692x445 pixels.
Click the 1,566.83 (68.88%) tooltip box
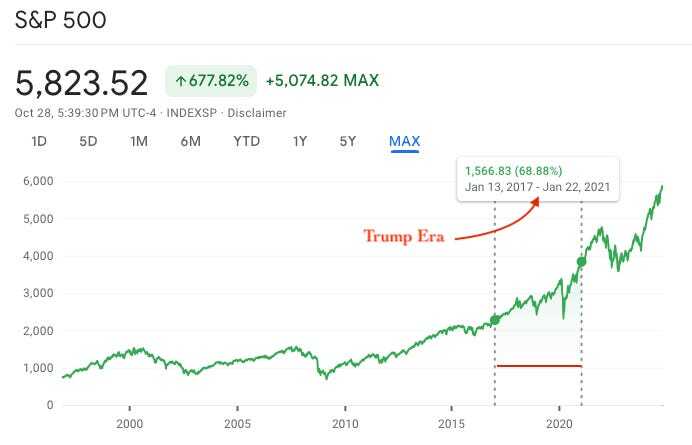pos(538,179)
